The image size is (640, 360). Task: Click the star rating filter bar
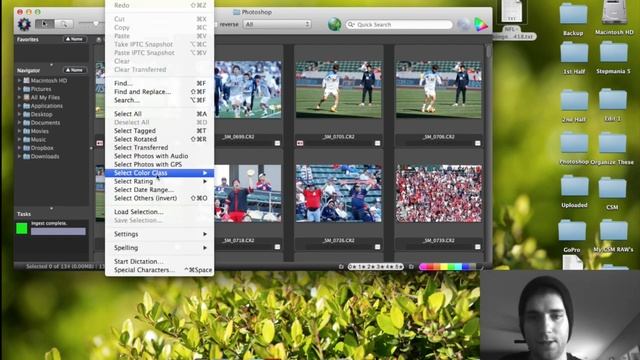point(376,267)
